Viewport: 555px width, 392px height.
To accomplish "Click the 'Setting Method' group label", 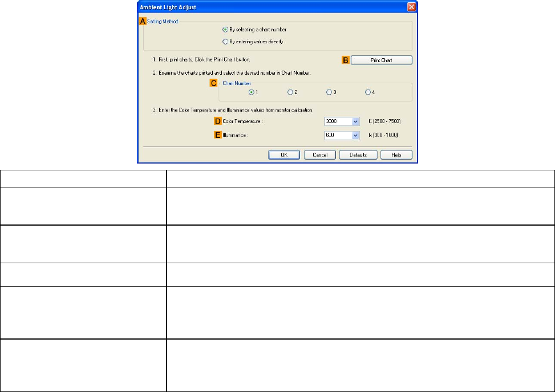I will point(163,22).
